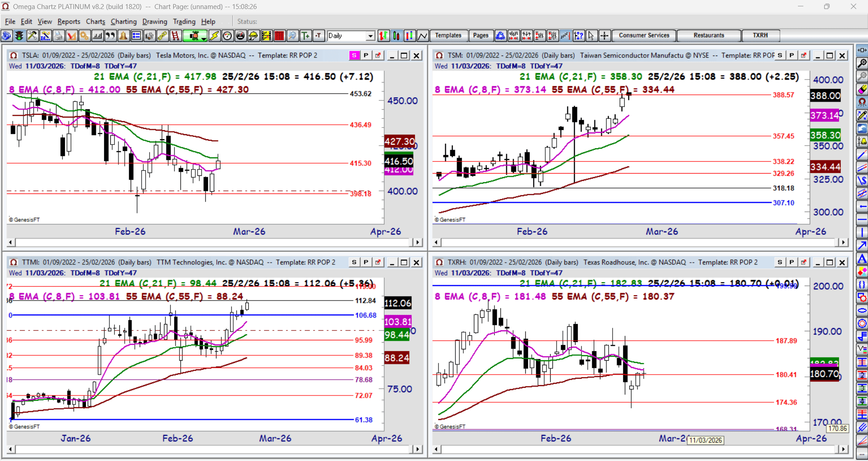The width and height of the screenshot is (868, 461).
Task: Open the Drawing menu
Action: coord(155,21)
